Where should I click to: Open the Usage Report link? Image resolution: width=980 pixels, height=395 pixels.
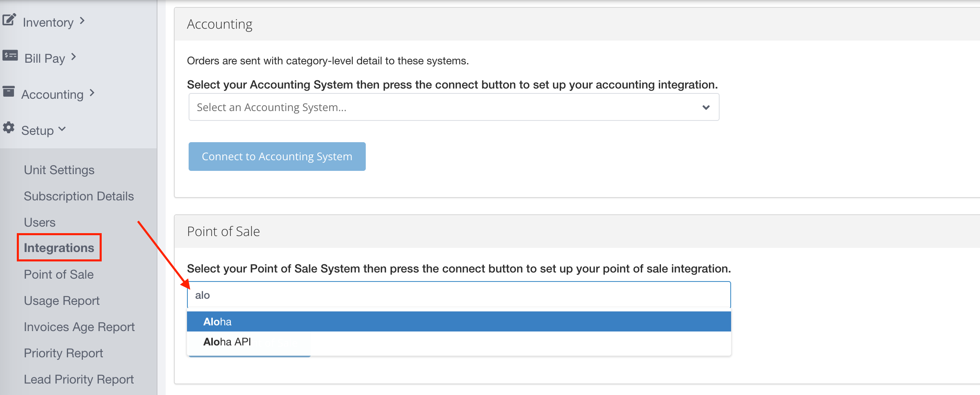(62, 301)
